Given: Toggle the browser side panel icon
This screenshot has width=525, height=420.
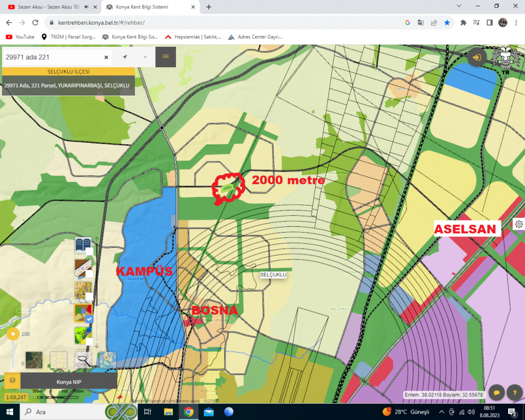Looking at the screenshot, I should [489, 23].
